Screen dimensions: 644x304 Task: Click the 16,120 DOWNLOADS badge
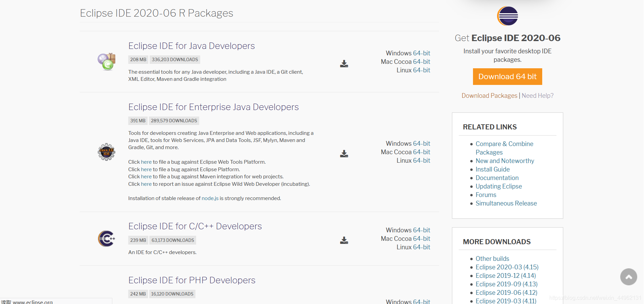click(x=172, y=294)
